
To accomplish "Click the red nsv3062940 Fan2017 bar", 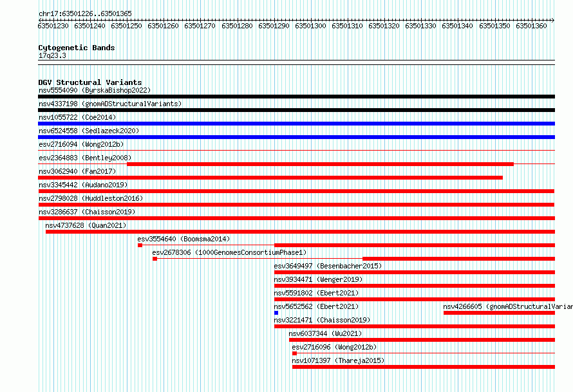I will (270, 178).
